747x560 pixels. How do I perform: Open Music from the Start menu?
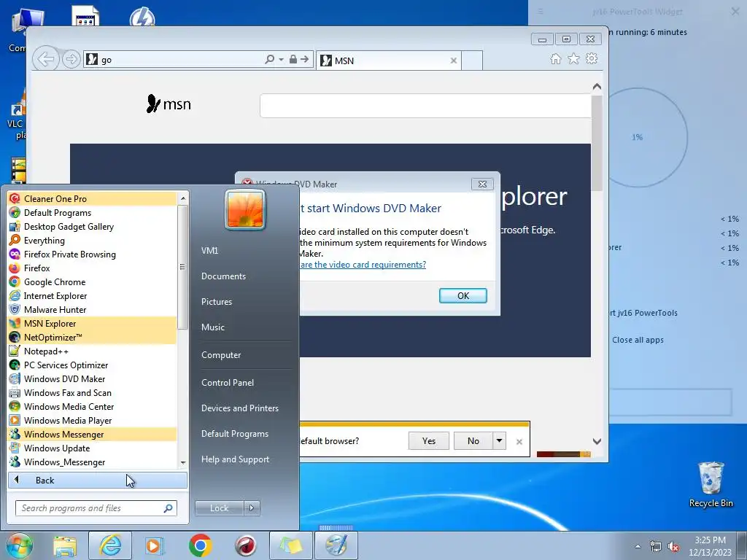[213, 327]
